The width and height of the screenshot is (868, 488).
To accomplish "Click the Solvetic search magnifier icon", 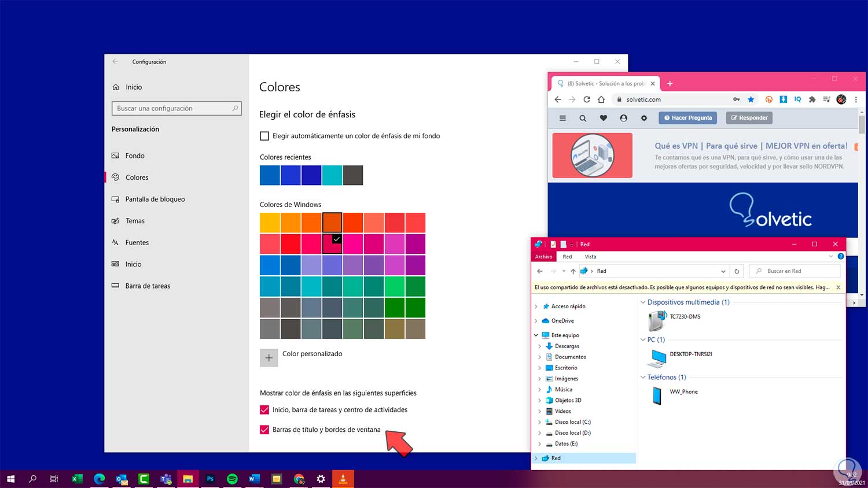I will pyautogui.click(x=583, y=118).
